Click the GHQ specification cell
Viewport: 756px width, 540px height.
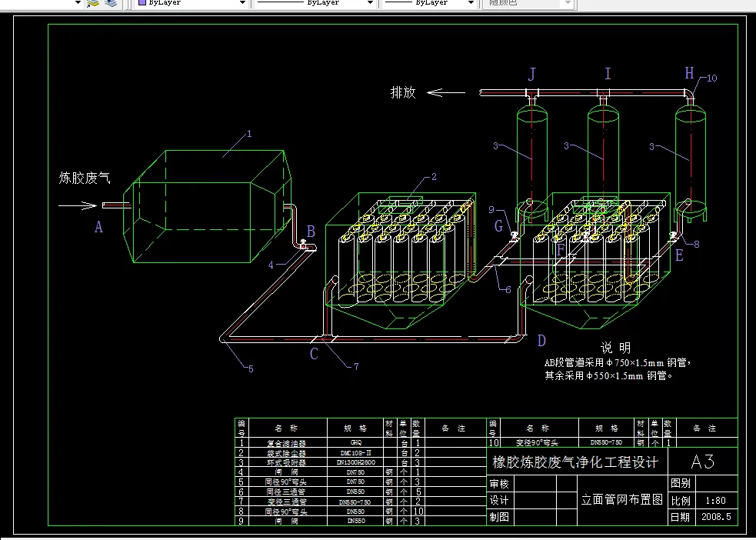tap(356, 442)
